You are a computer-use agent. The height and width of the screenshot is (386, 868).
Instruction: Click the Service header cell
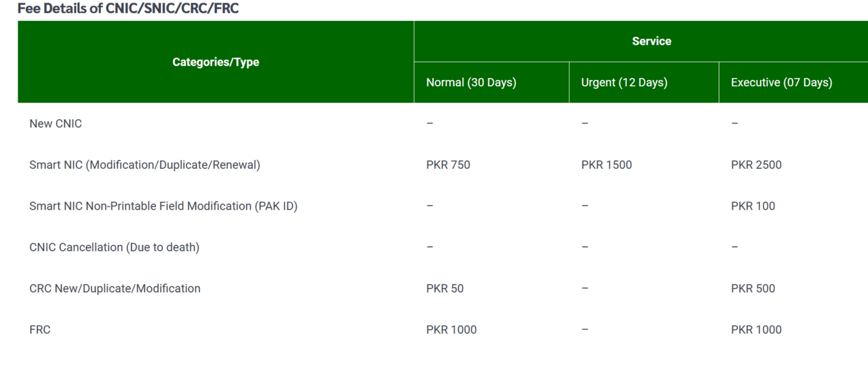tap(651, 41)
